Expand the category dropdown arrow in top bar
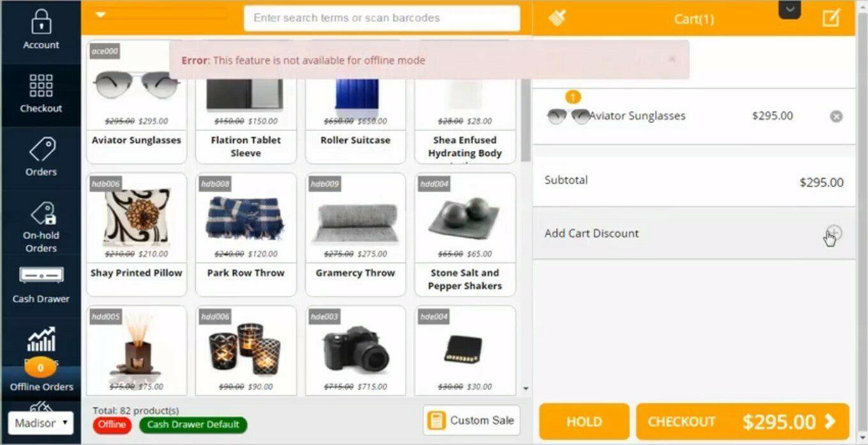This screenshot has width=868, height=445. (x=101, y=15)
